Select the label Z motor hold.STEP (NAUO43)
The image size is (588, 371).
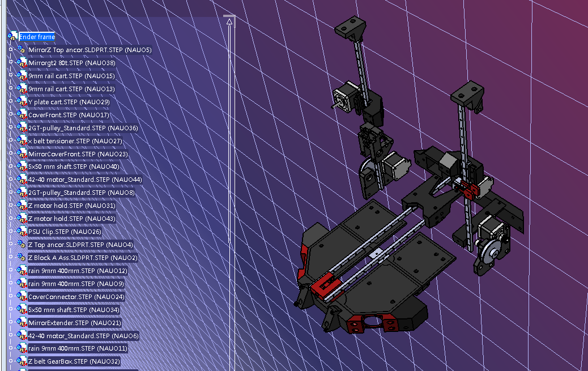(x=72, y=219)
